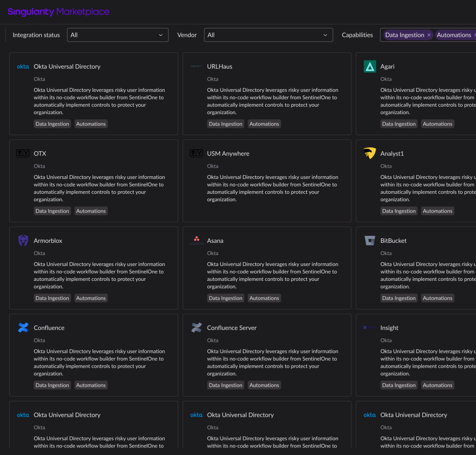Screen dimensions: 476x455
Task: Click the Okta logo in bottom-left card
Action: pyautogui.click(x=23, y=415)
